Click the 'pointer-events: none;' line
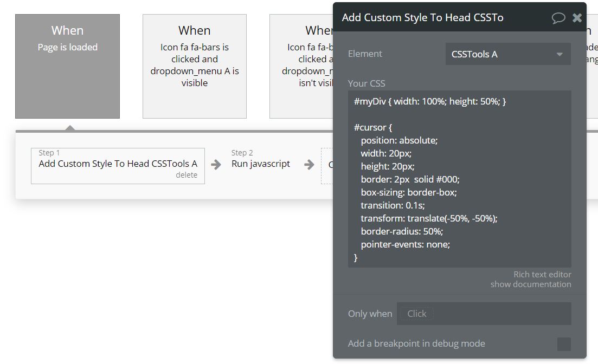The image size is (598, 364). [x=406, y=244]
